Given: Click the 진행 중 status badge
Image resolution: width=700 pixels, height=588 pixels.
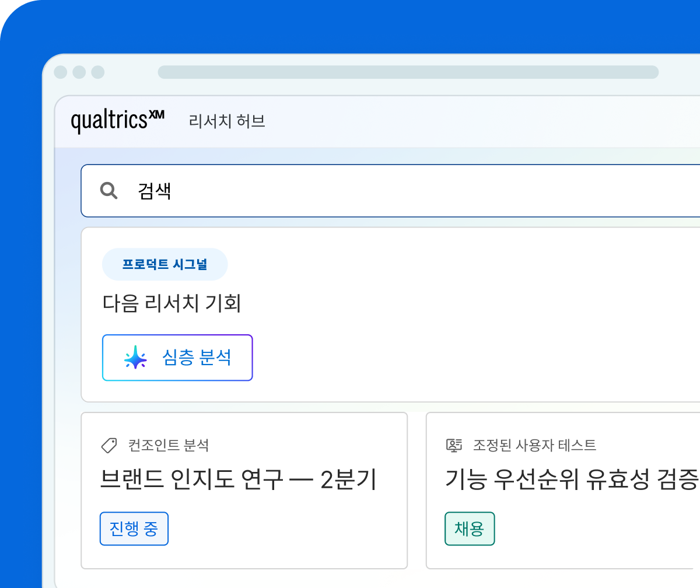Looking at the screenshot, I should [134, 528].
